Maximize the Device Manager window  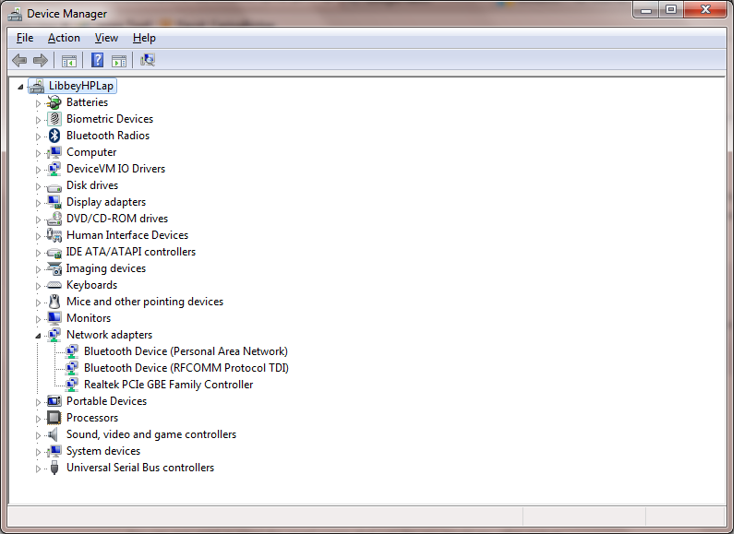pyautogui.click(x=671, y=10)
